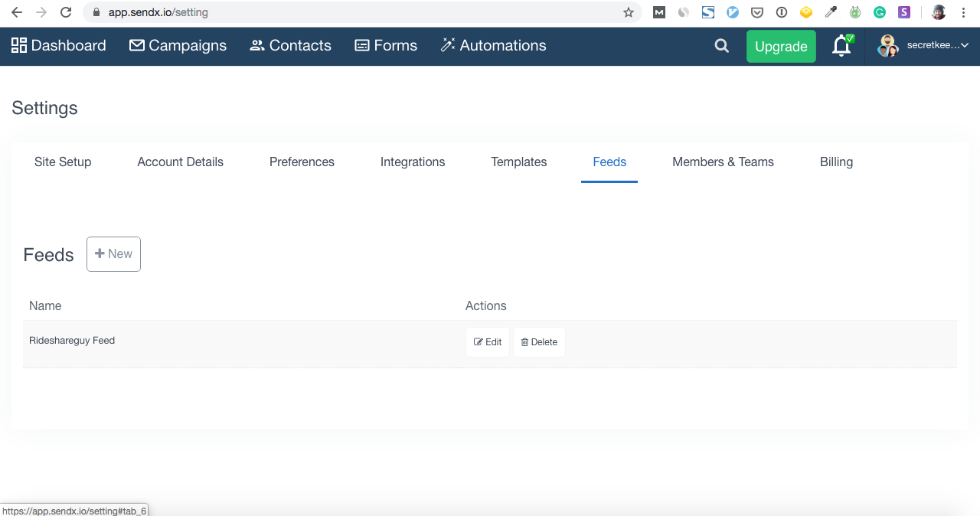Switch to the Templates tab

tap(519, 162)
